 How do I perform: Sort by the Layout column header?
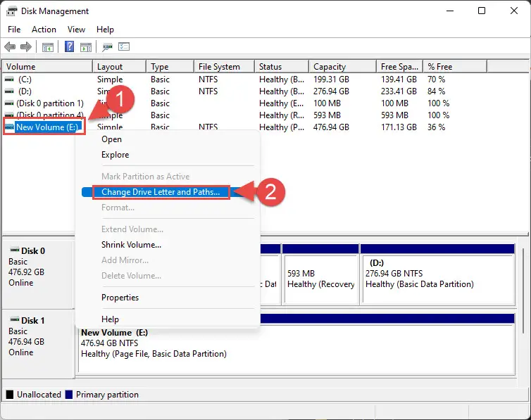[x=120, y=67]
